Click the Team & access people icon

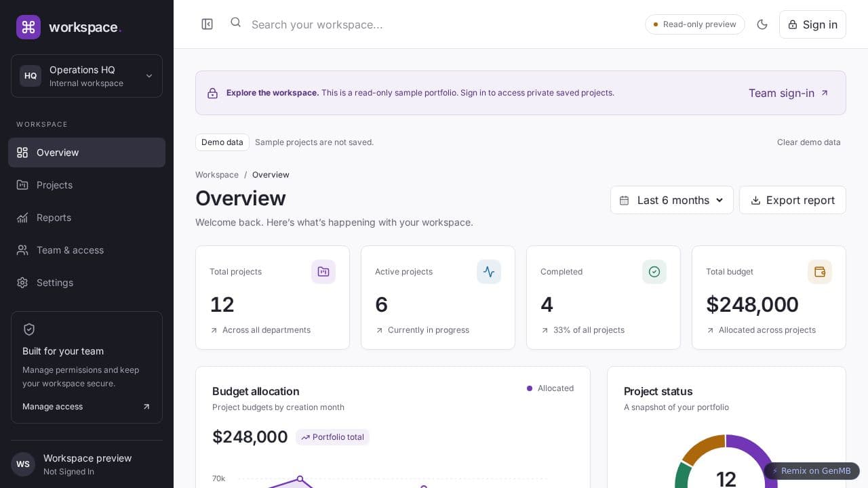22,250
